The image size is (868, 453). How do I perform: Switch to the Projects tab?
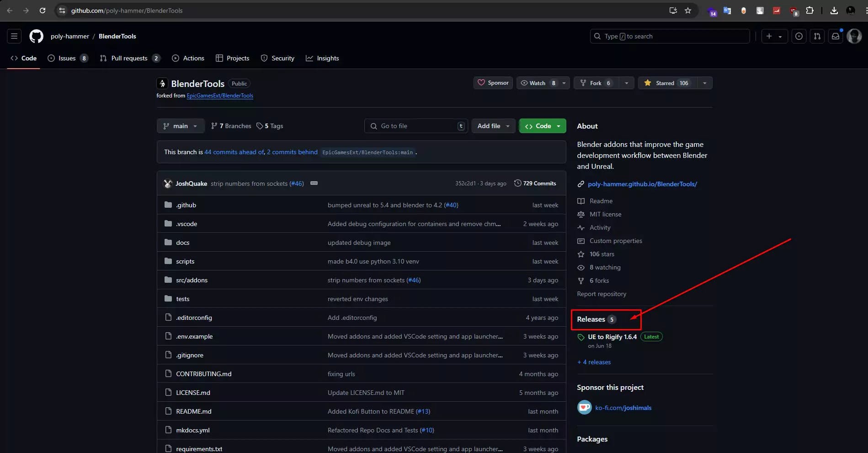[232, 58]
